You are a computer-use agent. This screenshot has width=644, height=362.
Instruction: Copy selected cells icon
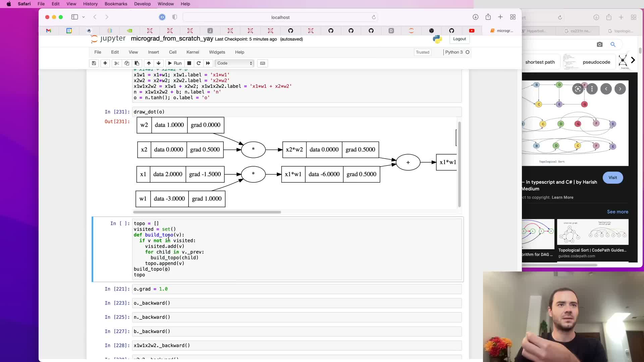[x=127, y=63]
